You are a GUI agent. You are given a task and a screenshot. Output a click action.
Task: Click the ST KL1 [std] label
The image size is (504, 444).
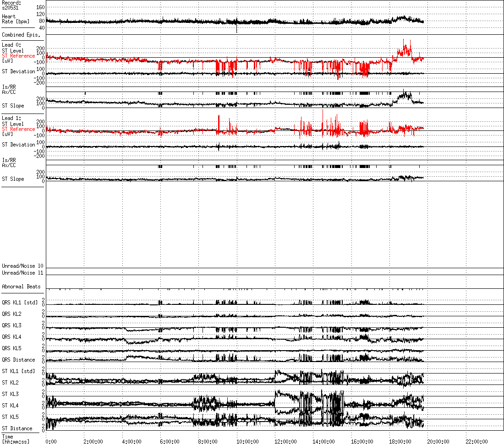(18, 371)
